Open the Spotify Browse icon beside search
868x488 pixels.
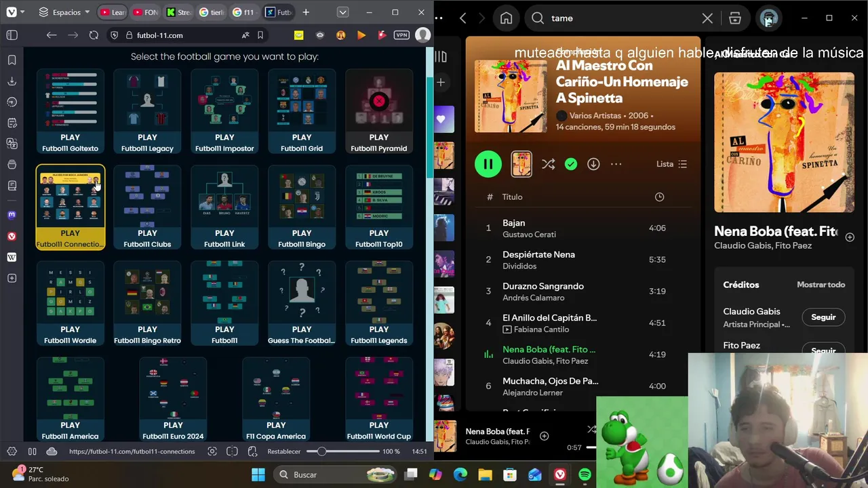point(735,18)
